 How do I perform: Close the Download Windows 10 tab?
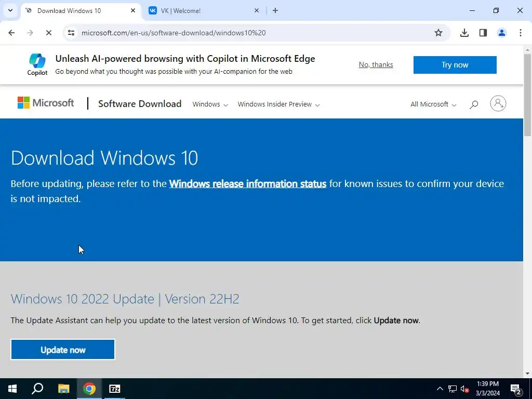(x=133, y=10)
